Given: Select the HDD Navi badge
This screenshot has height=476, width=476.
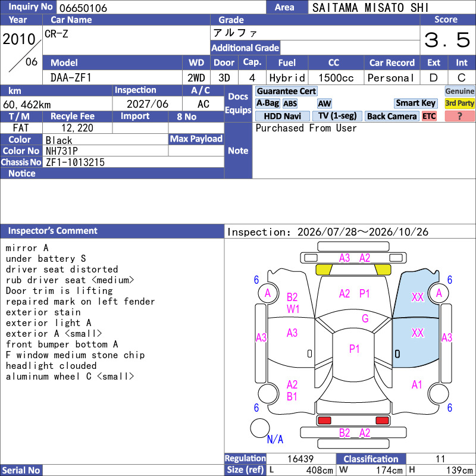Looking at the screenshot, I should pos(282,116).
